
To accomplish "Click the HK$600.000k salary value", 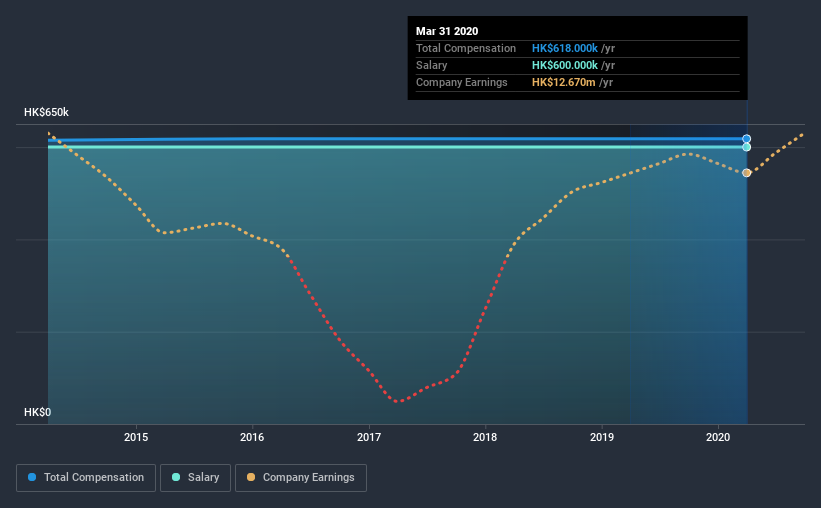I will click(565, 65).
